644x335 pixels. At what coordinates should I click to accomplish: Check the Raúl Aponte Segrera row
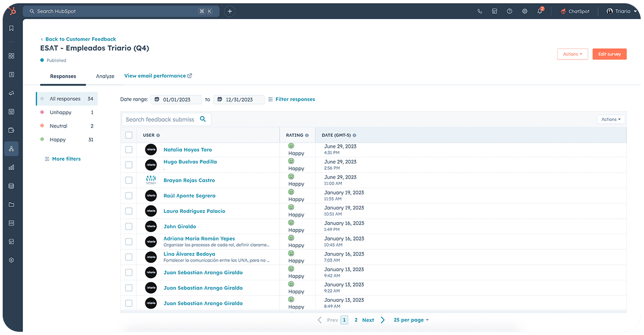click(129, 196)
